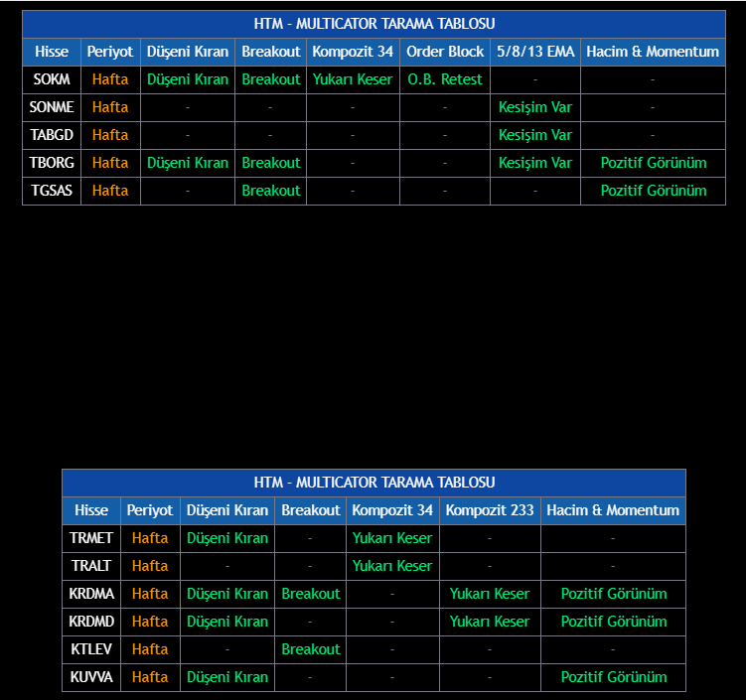Click the TRALT ticker cell

click(x=91, y=566)
